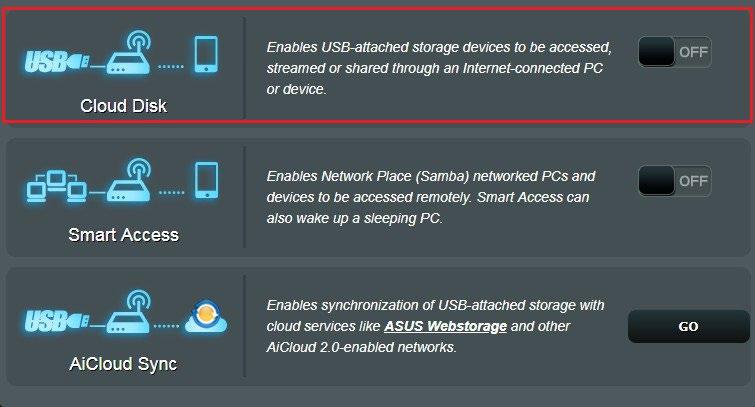Click the phone icon in Smart Access row
This screenshot has width=755, height=407.
point(206,181)
